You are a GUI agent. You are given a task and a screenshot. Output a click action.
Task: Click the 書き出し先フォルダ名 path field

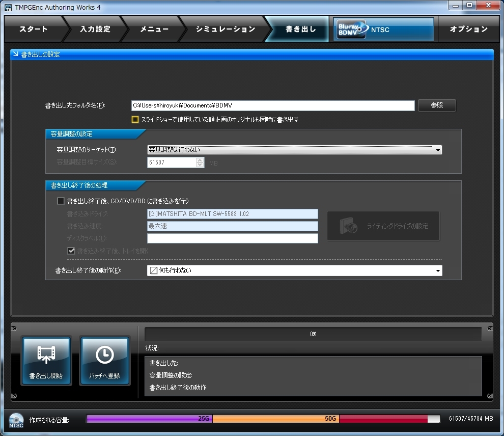(x=273, y=105)
